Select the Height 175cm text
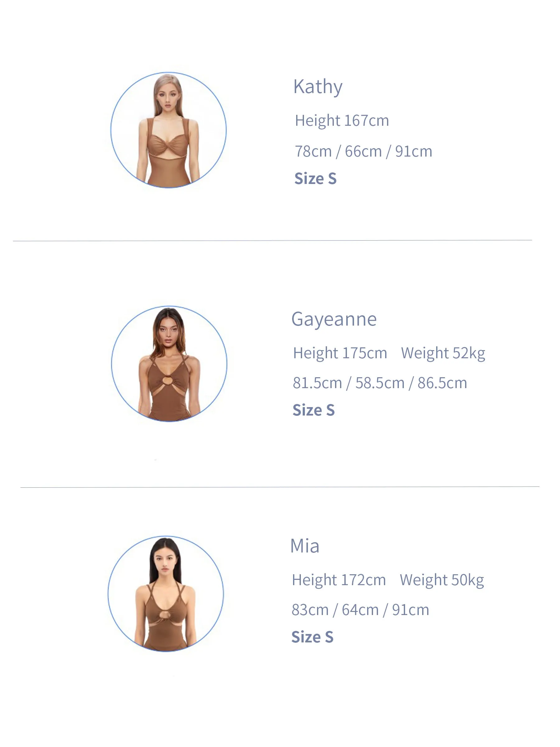 point(340,353)
